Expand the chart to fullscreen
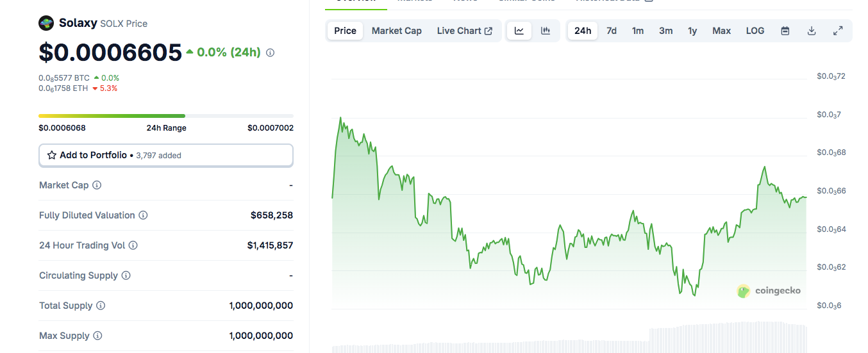The height and width of the screenshot is (353, 868). [838, 31]
